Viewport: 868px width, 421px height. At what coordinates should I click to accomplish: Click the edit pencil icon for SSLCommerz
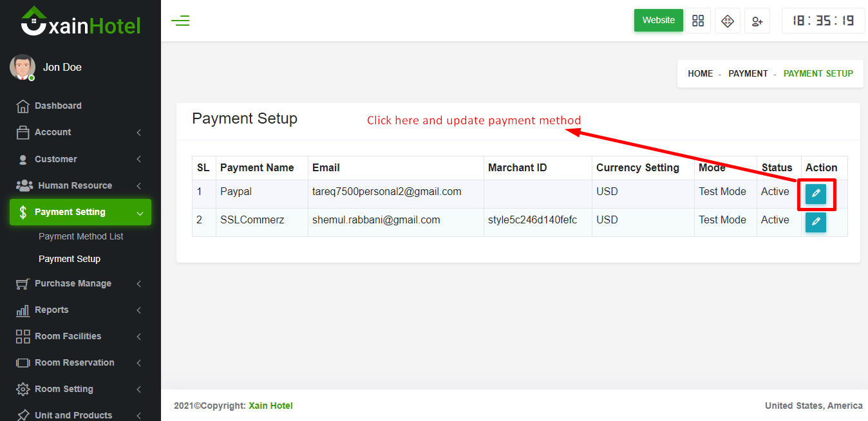815,222
